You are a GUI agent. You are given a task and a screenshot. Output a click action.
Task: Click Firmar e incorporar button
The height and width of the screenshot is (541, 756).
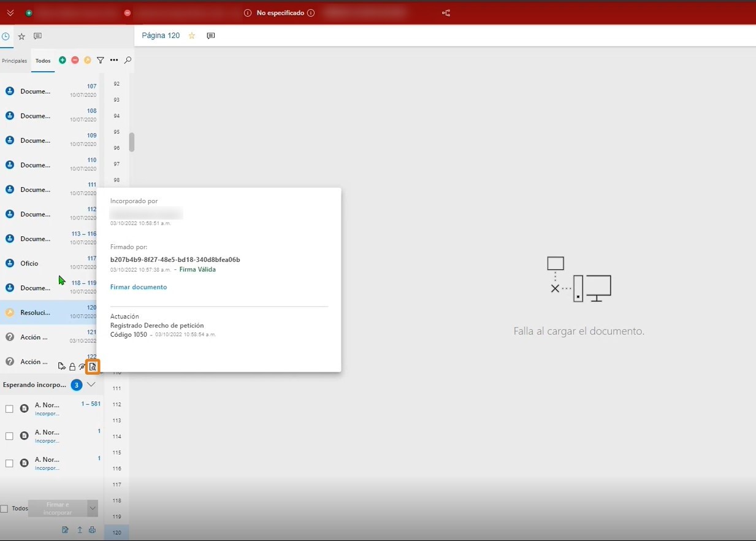58,508
